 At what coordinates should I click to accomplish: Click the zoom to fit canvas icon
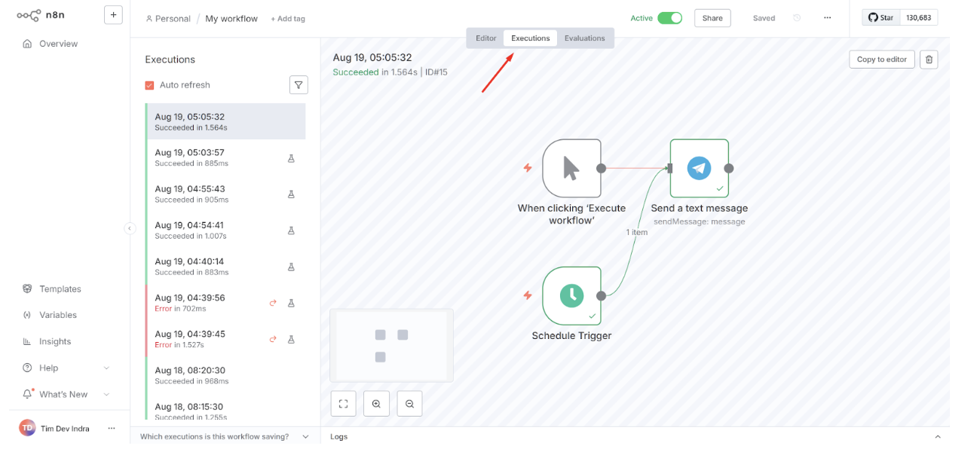pyautogui.click(x=343, y=404)
